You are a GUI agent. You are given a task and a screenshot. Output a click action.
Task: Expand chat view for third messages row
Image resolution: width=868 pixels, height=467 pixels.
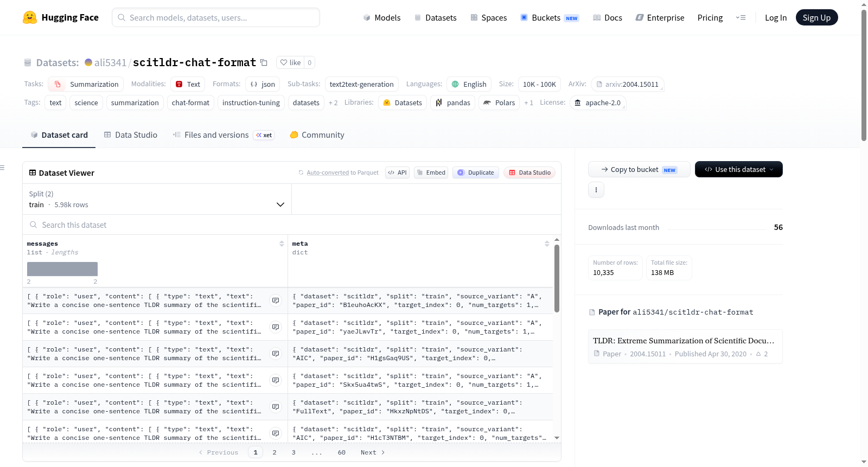coord(276,354)
